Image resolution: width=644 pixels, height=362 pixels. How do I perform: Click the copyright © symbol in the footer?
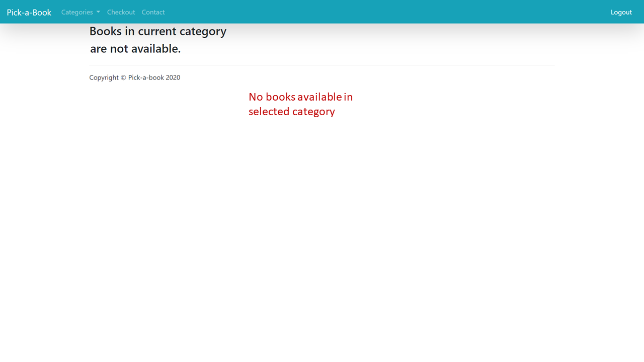pyautogui.click(x=123, y=77)
